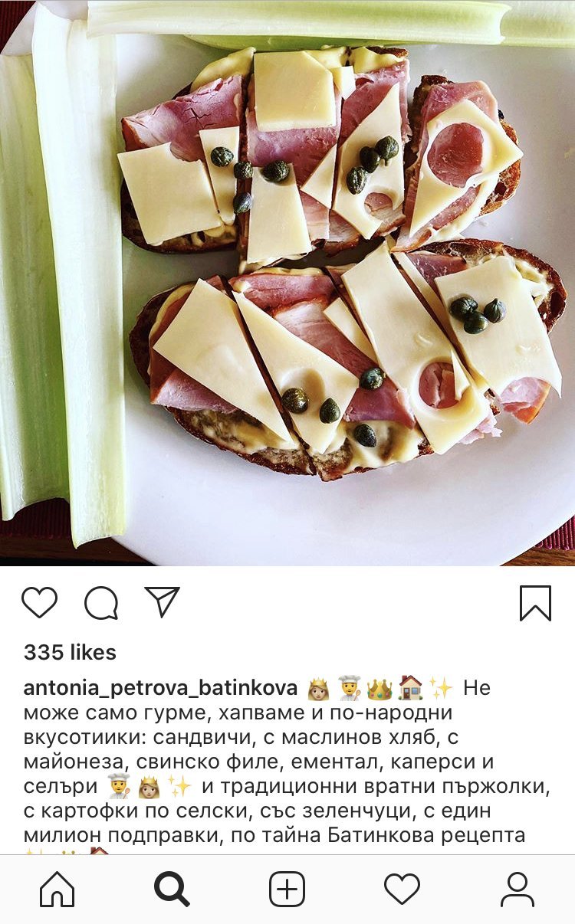Viewport: 575px width, 924px height.
Task: View the 335 likes list
Action: tap(70, 653)
